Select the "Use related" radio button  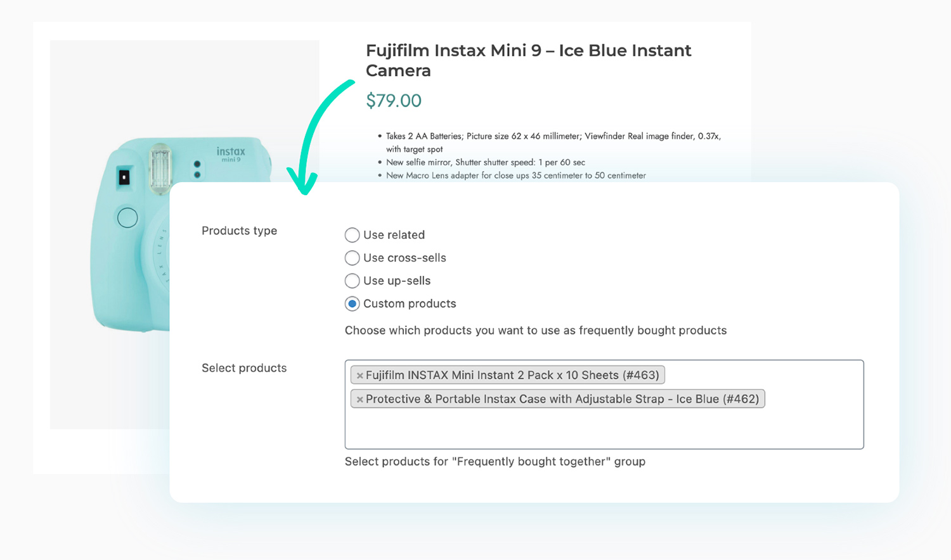[x=352, y=235]
